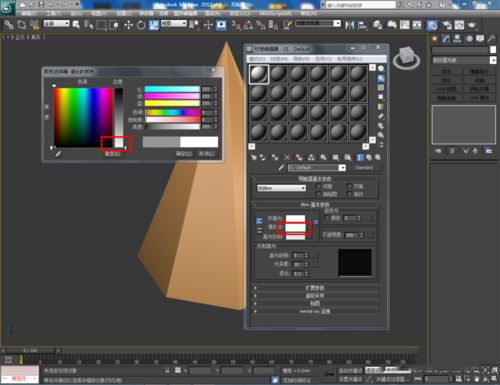The image size is (500, 385).
Task: Click Reset button in color selector
Action: 112,154
